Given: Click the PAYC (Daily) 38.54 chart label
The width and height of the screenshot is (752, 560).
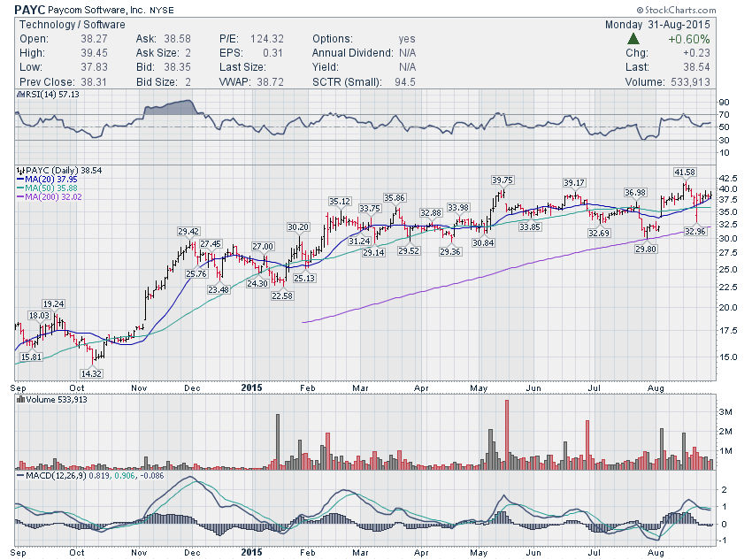Looking at the screenshot, I should click(x=64, y=170).
